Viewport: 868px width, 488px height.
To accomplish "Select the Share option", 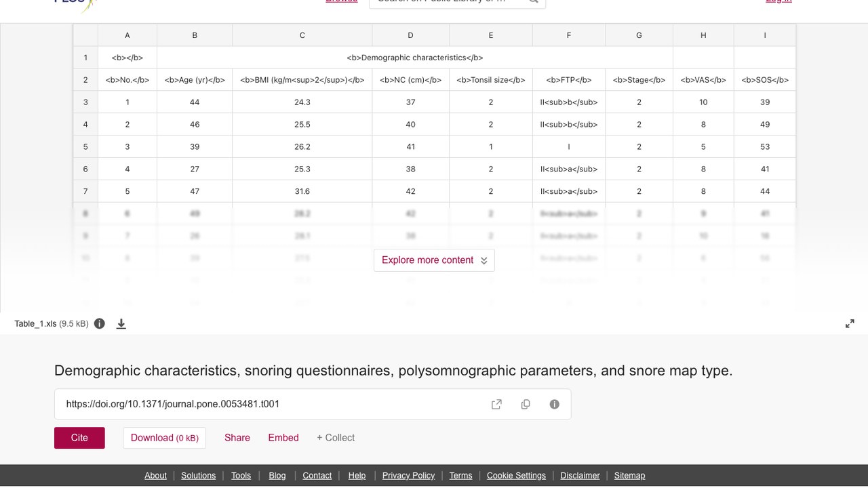I will coord(237,438).
